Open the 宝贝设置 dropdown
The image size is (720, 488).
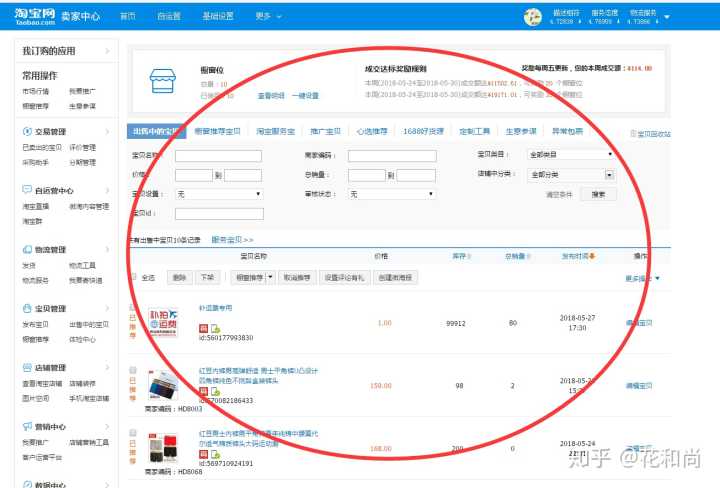coord(219,194)
